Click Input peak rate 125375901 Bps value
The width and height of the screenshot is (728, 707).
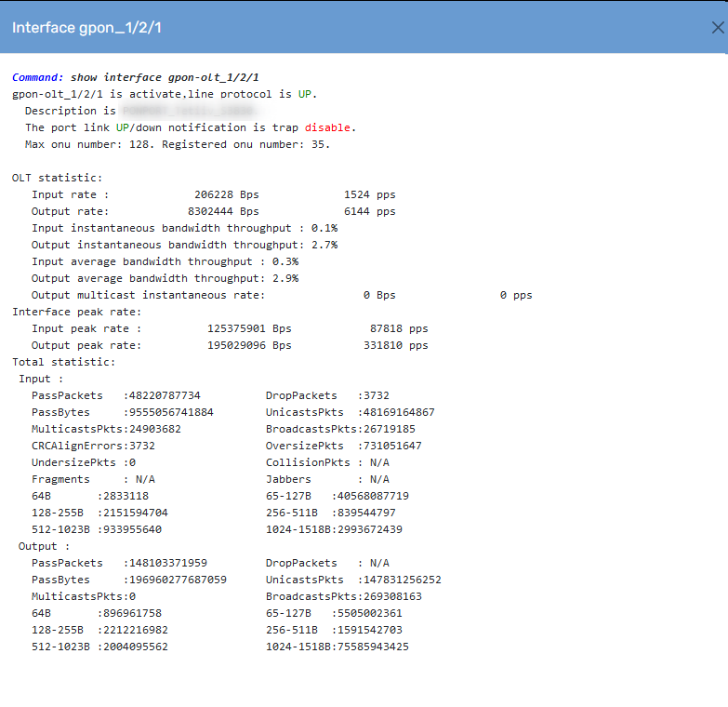pos(249,328)
